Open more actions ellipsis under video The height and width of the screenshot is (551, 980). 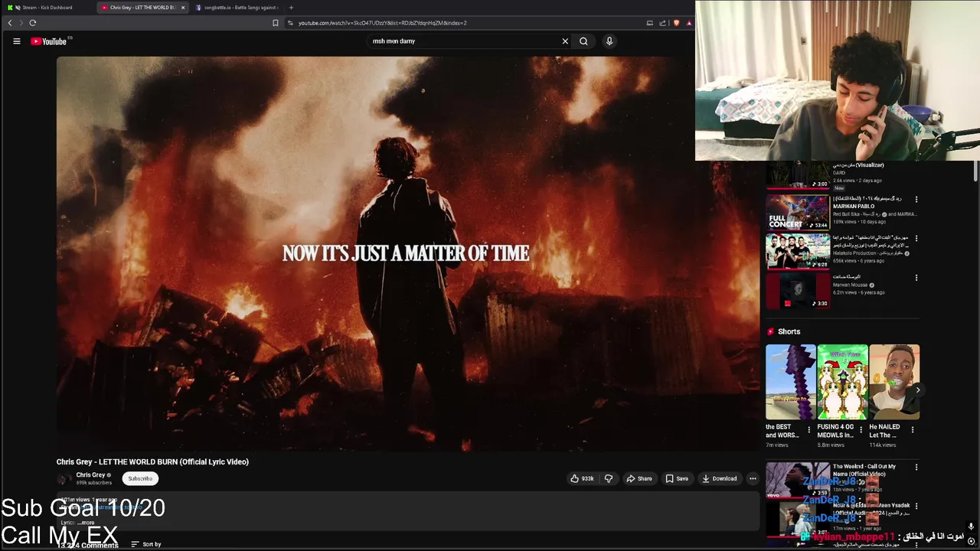[x=753, y=478]
